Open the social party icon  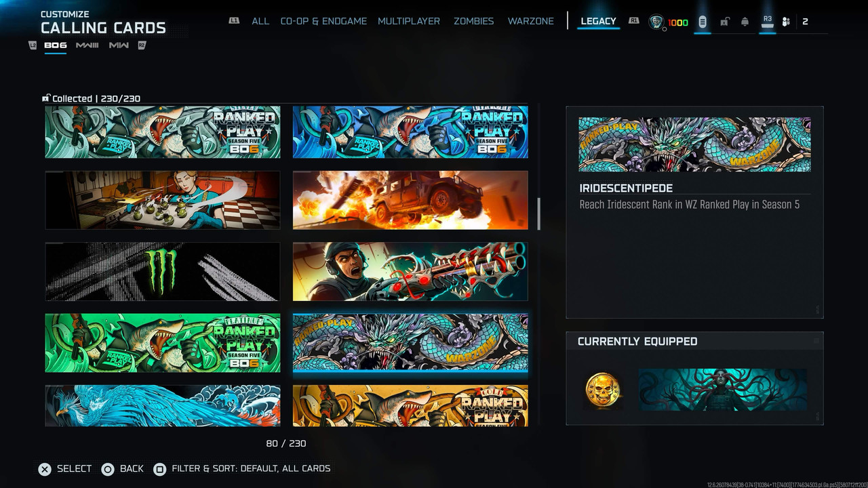tap(786, 22)
